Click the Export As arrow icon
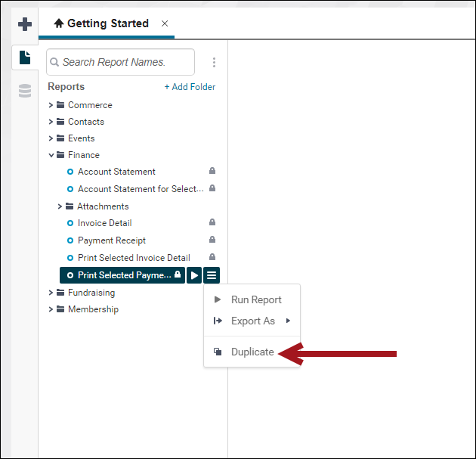The height and width of the screenshot is (459, 476). 218,321
